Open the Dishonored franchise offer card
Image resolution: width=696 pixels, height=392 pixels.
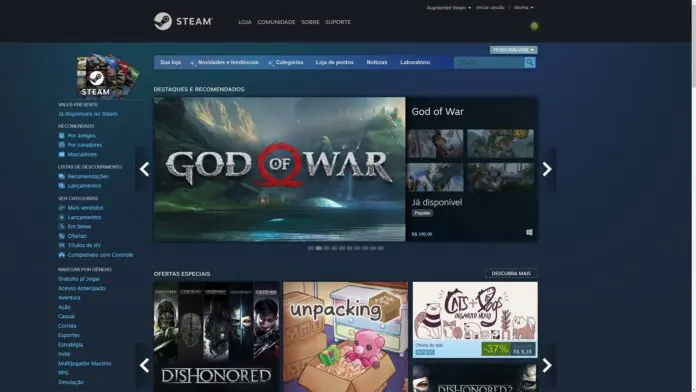pos(217,337)
